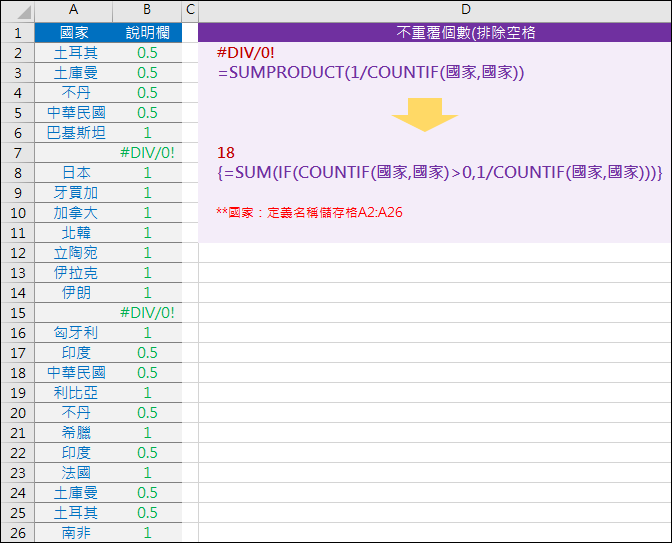Select cell 土耳其 in row 25
The width and height of the screenshot is (672, 543).
tap(74, 513)
